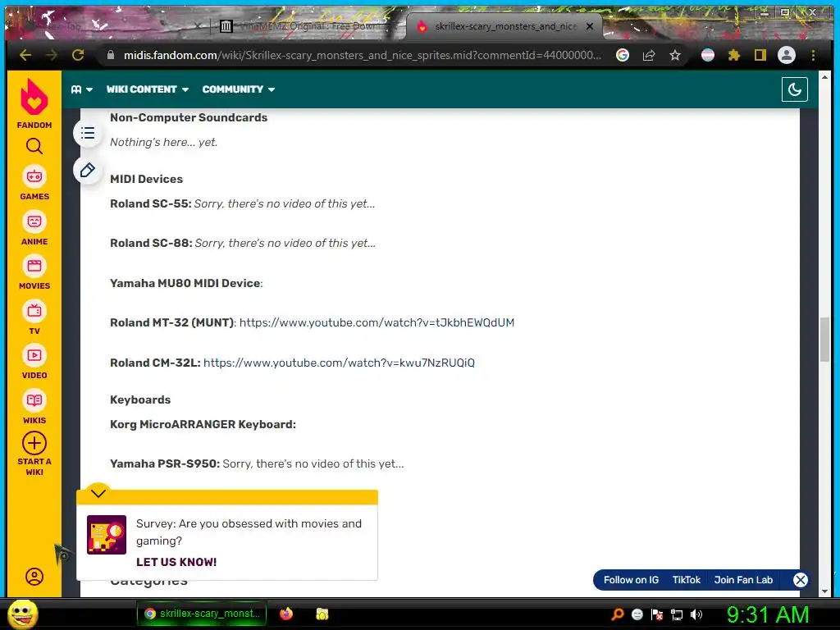The height and width of the screenshot is (630, 840).
Task: Click Join Fan Lab
Action: point(743,580)
